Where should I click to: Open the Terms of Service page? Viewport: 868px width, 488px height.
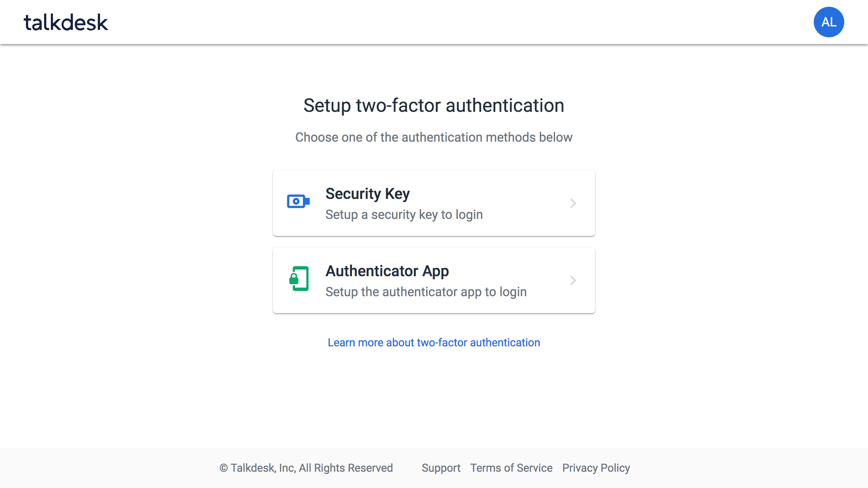(511, 468)
